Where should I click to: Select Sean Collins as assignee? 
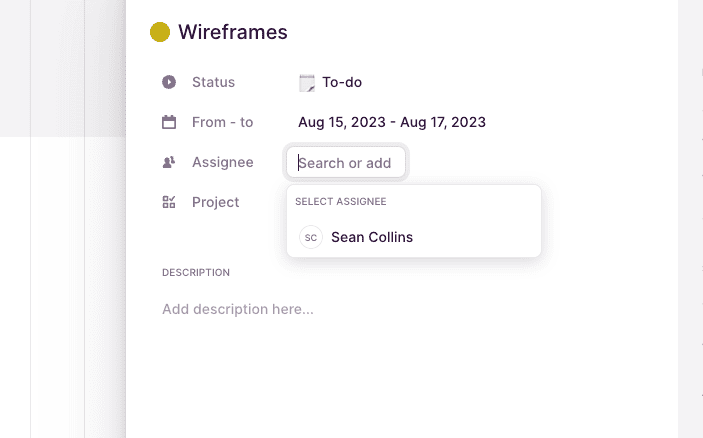pos(413,237)
